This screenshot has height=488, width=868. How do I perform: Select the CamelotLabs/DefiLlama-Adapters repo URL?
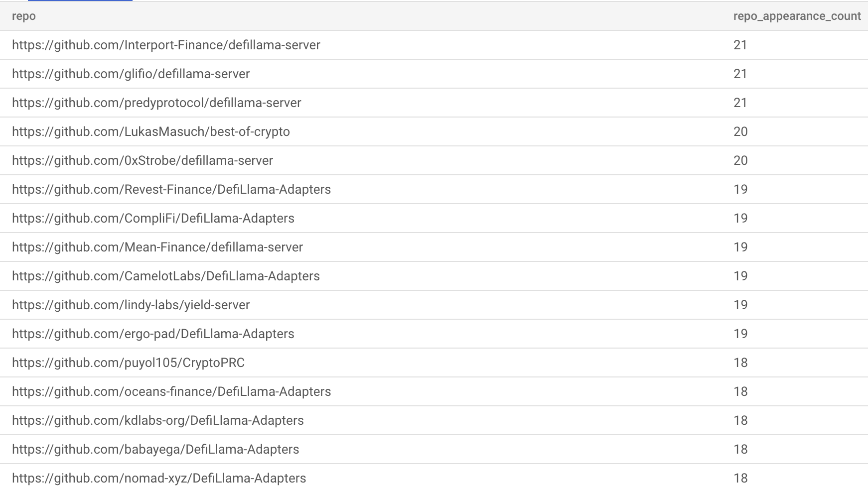(x=166, y=276)
